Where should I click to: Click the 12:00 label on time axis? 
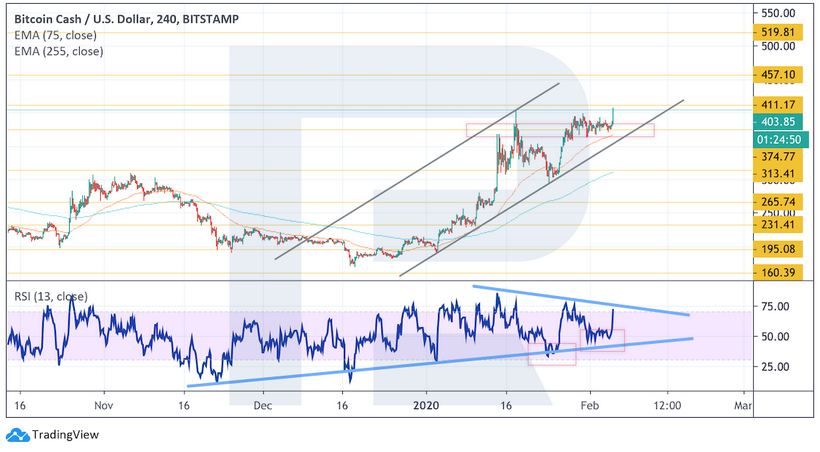click(x=667, y=406)
